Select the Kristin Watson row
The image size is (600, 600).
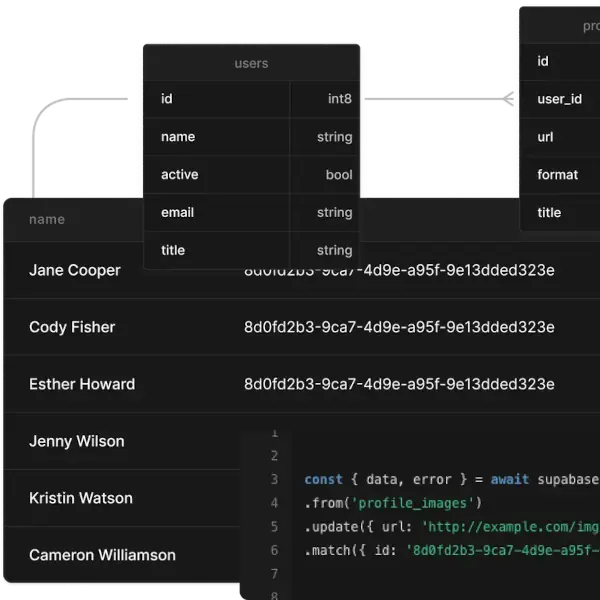coord(81,499)
